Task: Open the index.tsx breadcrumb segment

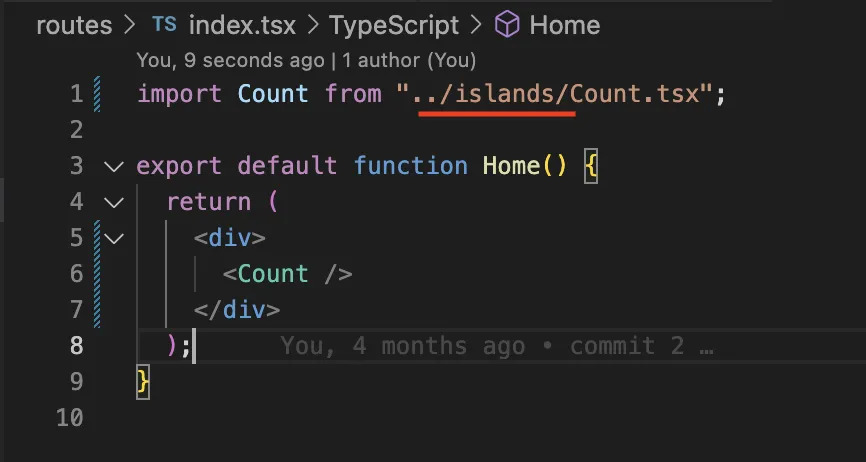Action: pyautogui.click(x=242, y=25)
